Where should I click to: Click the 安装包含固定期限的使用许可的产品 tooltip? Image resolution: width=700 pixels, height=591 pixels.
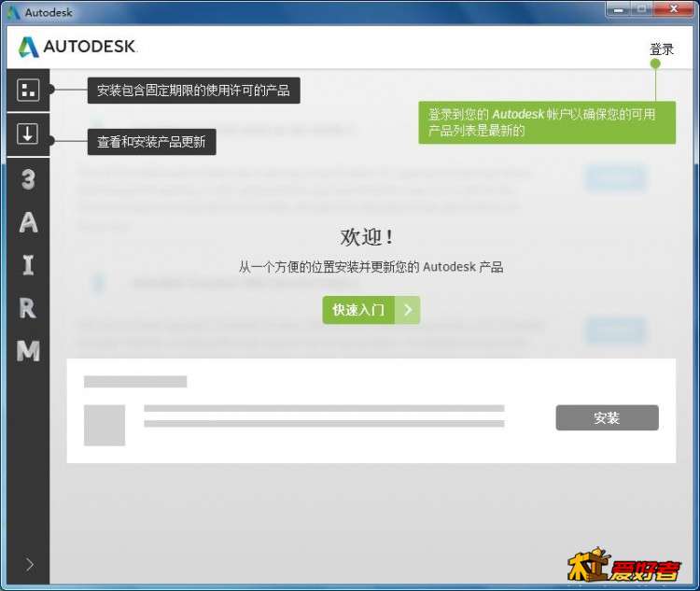(x=194, y=91)
